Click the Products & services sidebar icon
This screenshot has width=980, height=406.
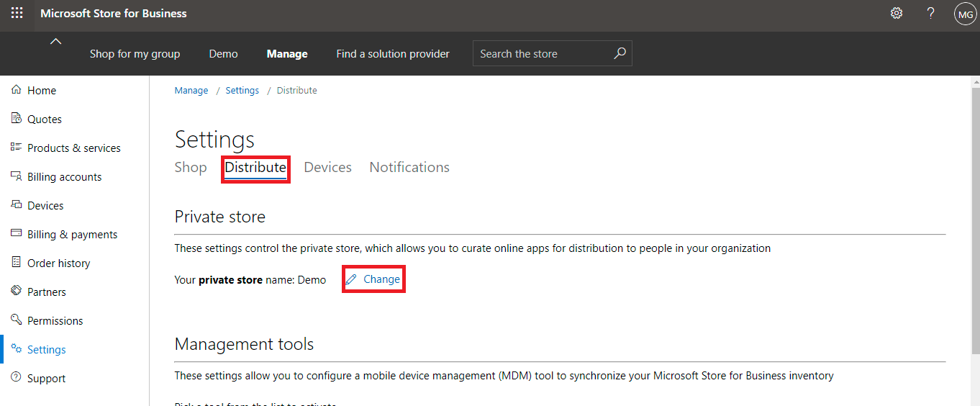[x=17, y=147]
